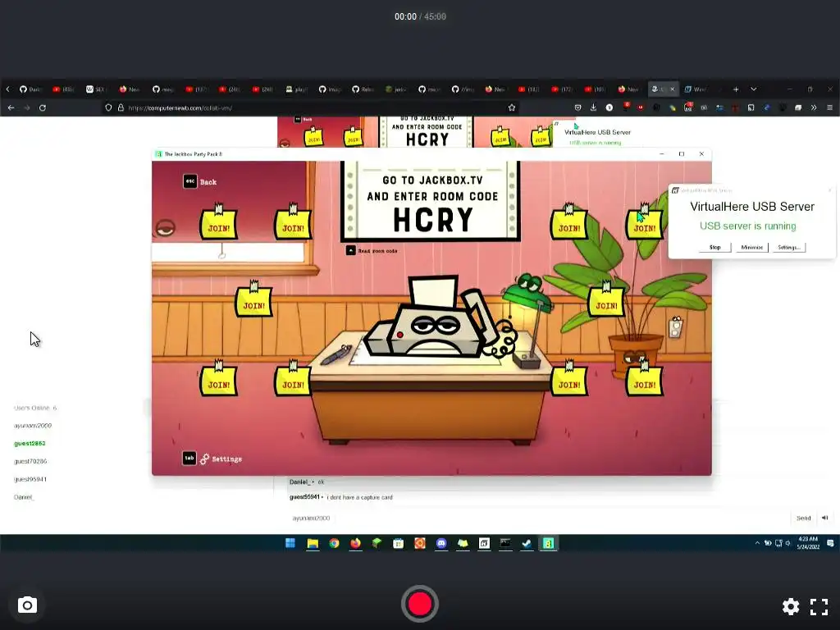Viewport: 840px width, 630px height.
Task: Show more toolbar extensions chevron
Action: pyautogui.click(x=814, y=107)
